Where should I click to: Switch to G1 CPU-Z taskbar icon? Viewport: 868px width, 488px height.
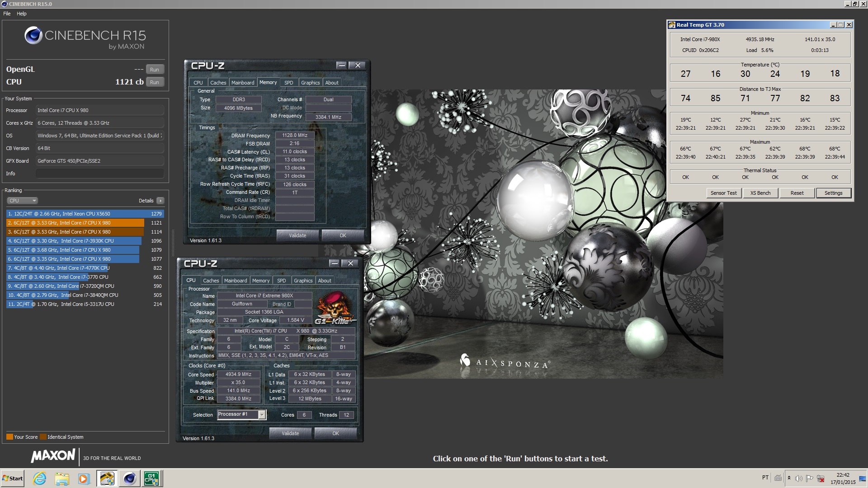click(151, 479)
